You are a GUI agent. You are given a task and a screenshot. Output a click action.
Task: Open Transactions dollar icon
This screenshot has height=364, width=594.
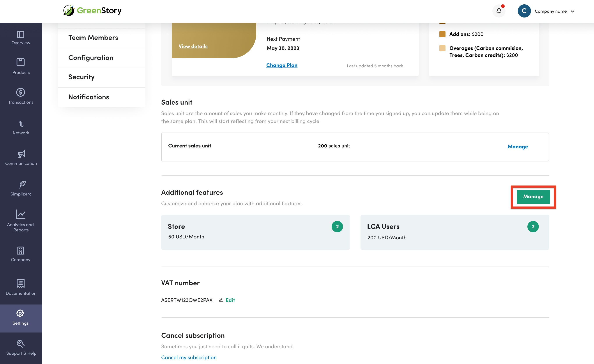click(x=21, y=93)
